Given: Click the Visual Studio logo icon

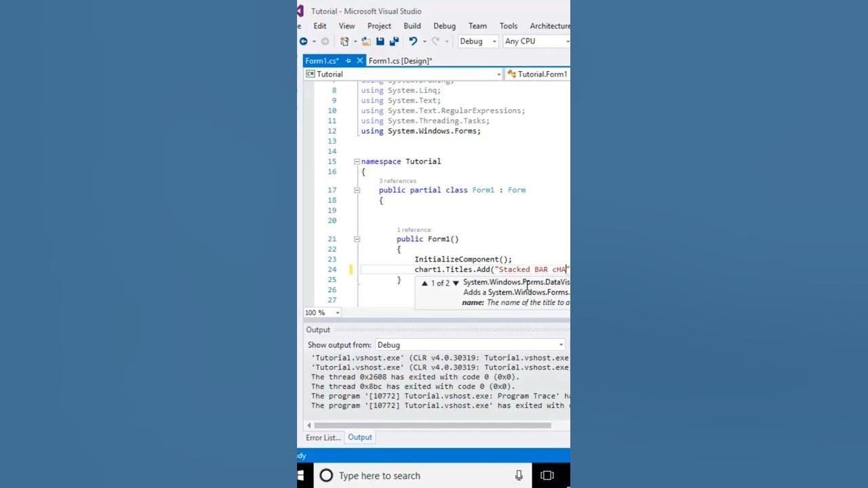Looking at the screenshot, I should (x=300, y=11).
